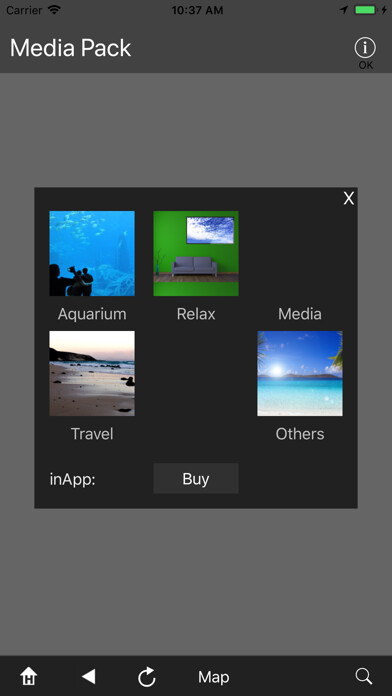Viewport: 392px width, 696px height.
Task: Open the Others tropical sea thumbnail
Action: point(300,373)
